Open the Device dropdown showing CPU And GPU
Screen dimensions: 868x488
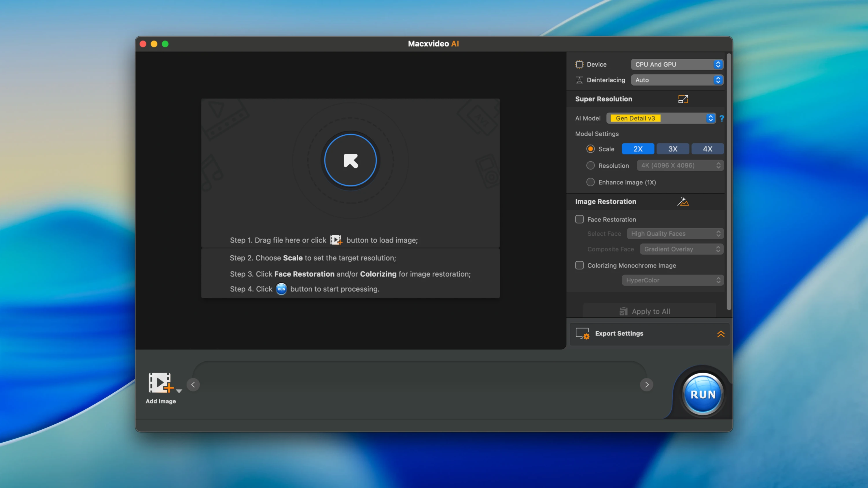[x=677, y=64]
